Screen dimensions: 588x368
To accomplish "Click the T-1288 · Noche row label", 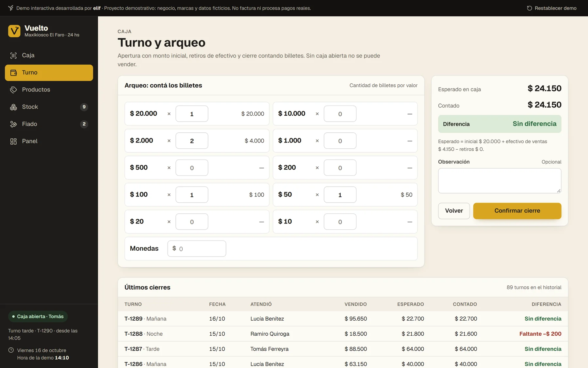I will tap(143, 334).
